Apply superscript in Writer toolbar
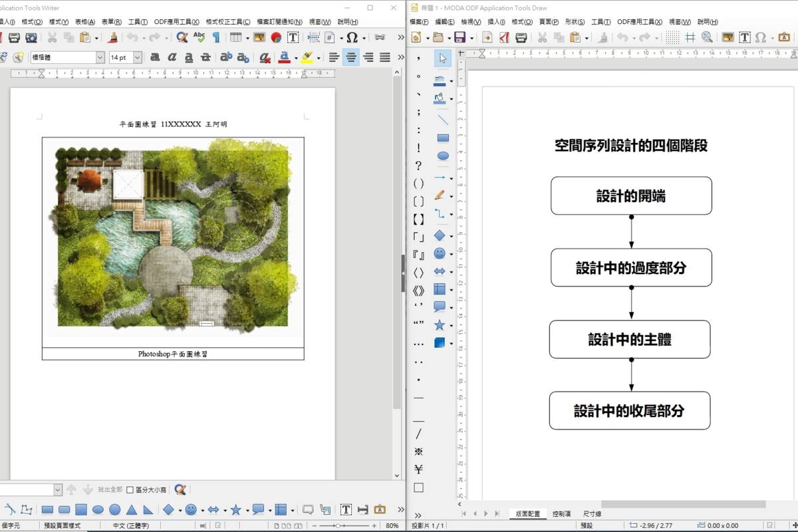The image size is (798, 532). pyautogui.click(x=226, y=58)
